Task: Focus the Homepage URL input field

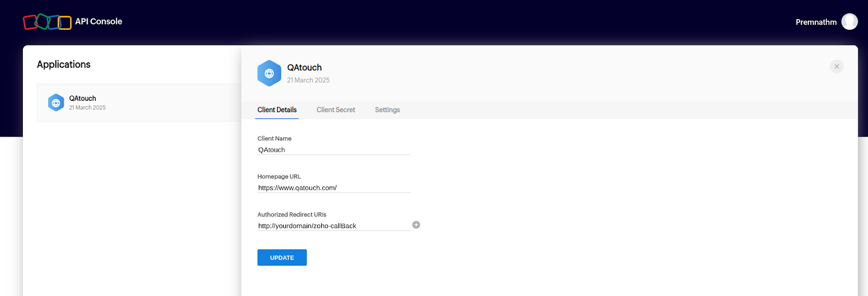Action: (334, 188)
